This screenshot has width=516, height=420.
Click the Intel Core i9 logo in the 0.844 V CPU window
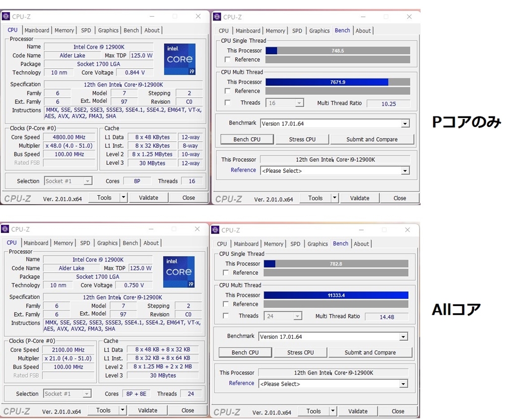[x=180, y=59]
